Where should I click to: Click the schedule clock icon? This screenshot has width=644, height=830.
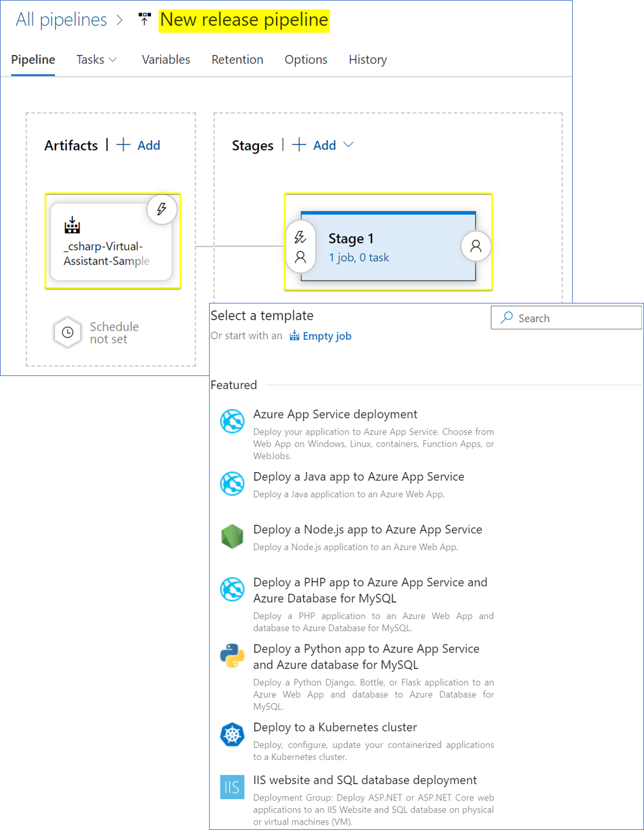click(68, 332)
